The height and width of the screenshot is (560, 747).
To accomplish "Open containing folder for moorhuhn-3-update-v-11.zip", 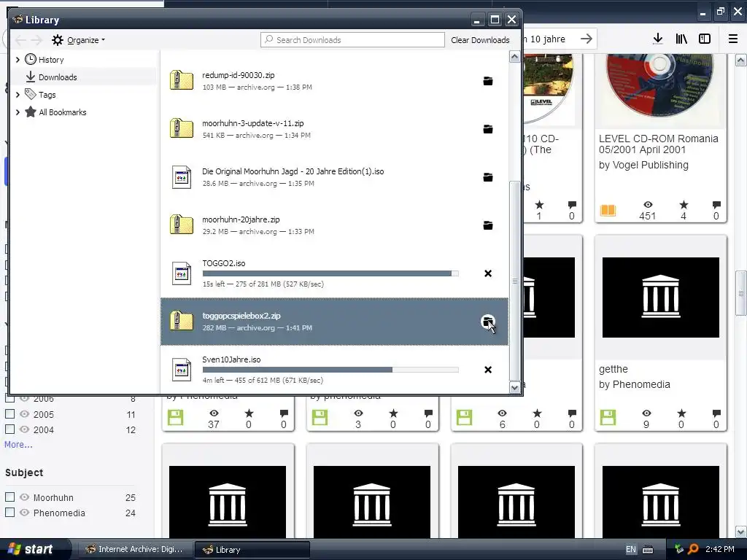I will [x=488, y=129].
